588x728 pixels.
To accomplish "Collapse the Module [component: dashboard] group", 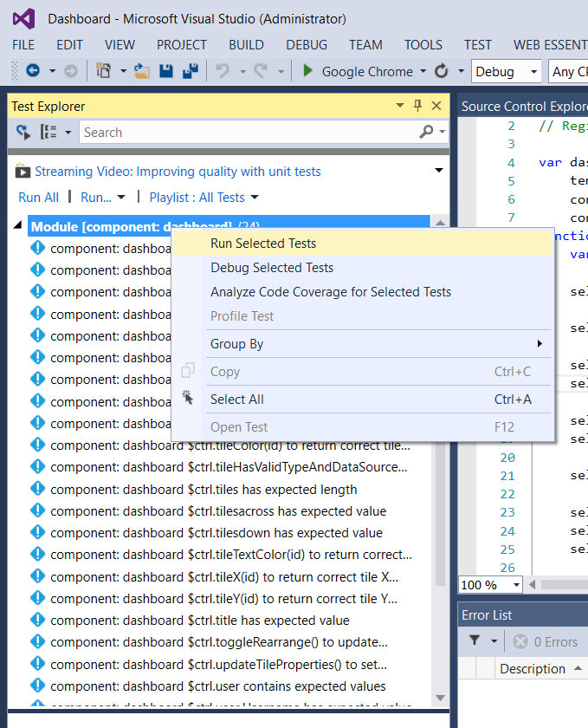I will [17, 224].
